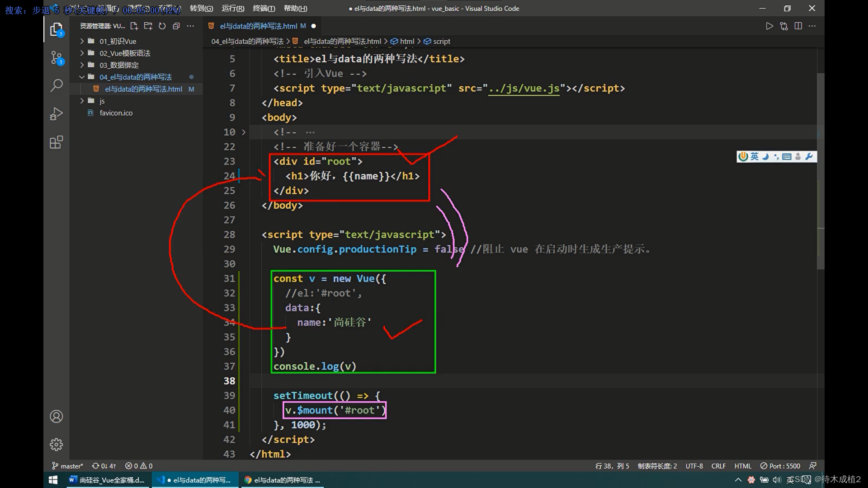Click line and column 行 38, 列 5
The width and height of the screenshot is (868, 488).
(x=612, y=466)
